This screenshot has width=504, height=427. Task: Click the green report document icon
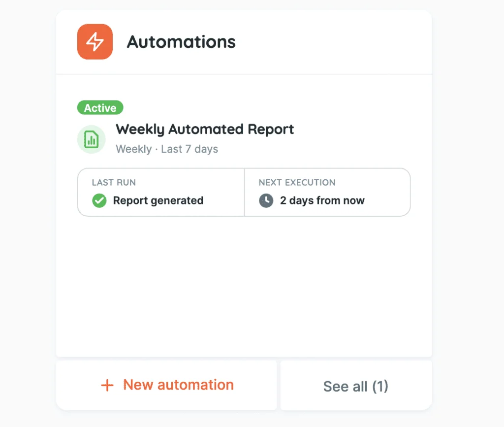click(91, 139)
